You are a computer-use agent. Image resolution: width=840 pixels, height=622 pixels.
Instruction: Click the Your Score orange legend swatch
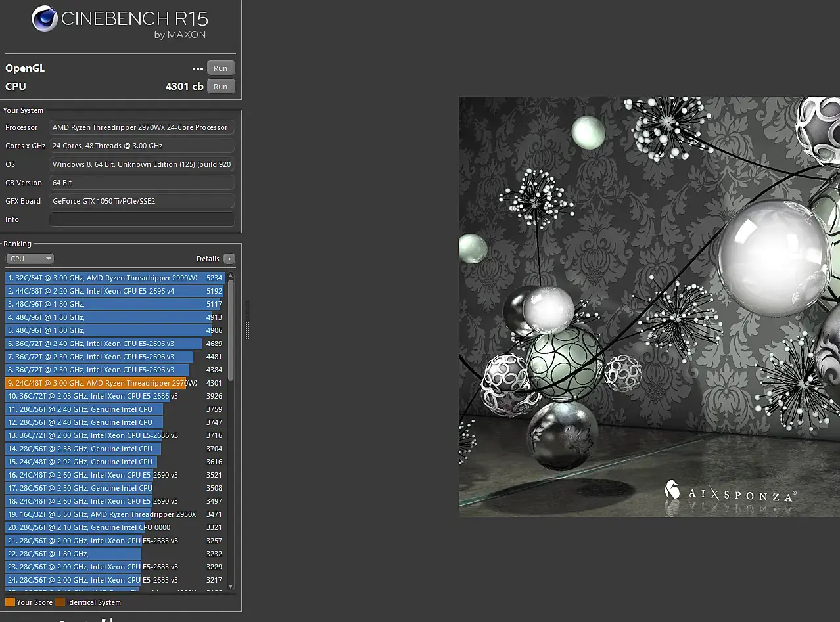point(10,602)
